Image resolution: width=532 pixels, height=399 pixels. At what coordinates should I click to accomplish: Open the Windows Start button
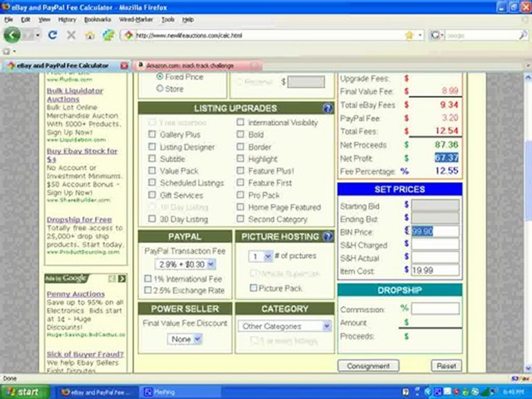[x=25, y=392]
